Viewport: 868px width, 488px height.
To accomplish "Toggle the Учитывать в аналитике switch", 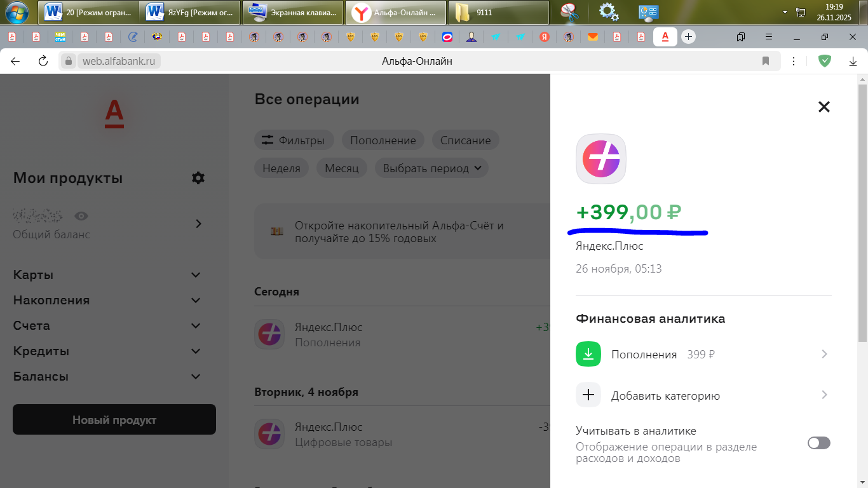I will pyautogui.click(x=818, y=443).
